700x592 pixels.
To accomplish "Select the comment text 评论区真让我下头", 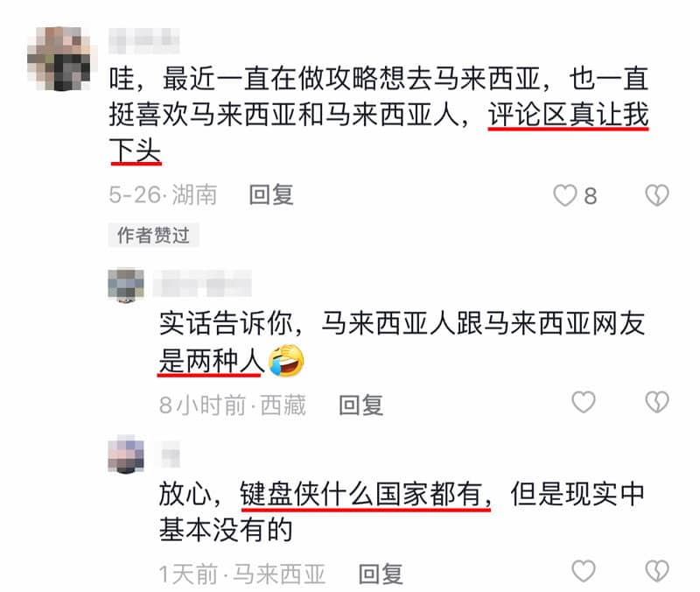I will point(379,133).
